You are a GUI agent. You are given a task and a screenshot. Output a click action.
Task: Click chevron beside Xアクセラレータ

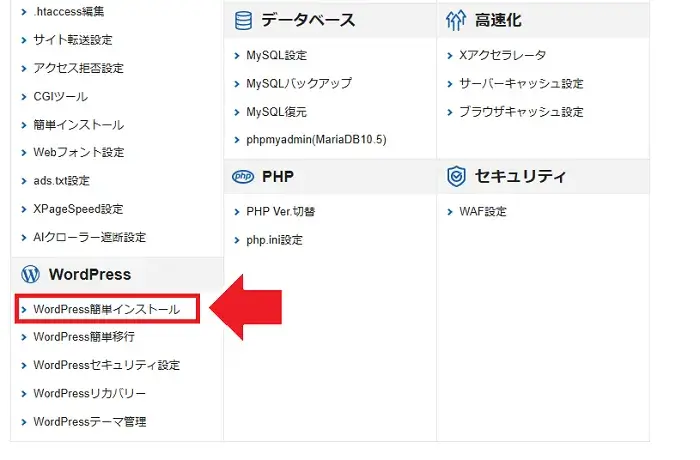click(x=450, y=56)
